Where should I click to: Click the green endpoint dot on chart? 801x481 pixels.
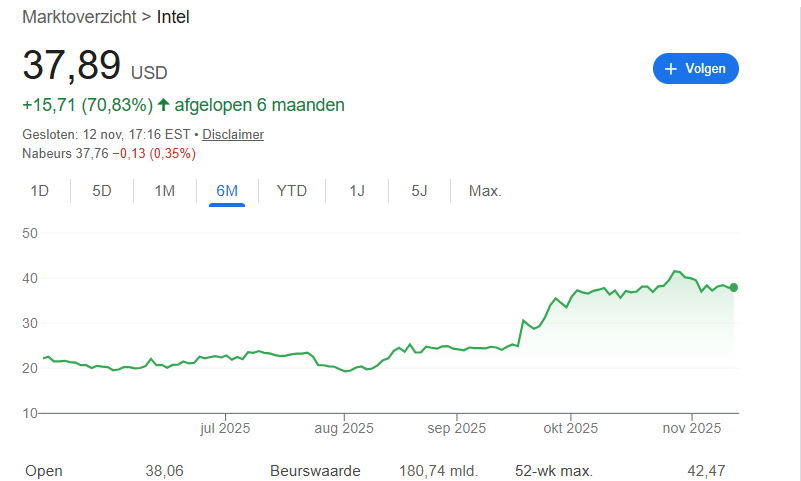tap(734, 287)
